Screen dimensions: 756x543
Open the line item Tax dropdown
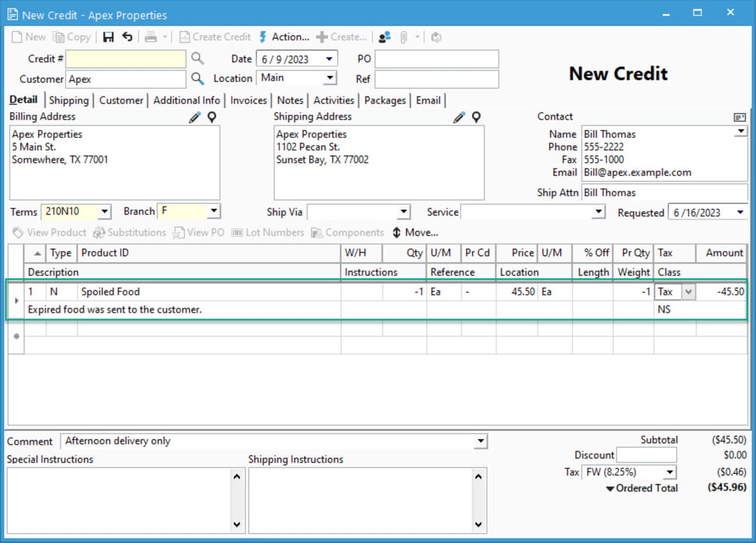[x=689, y=292]
